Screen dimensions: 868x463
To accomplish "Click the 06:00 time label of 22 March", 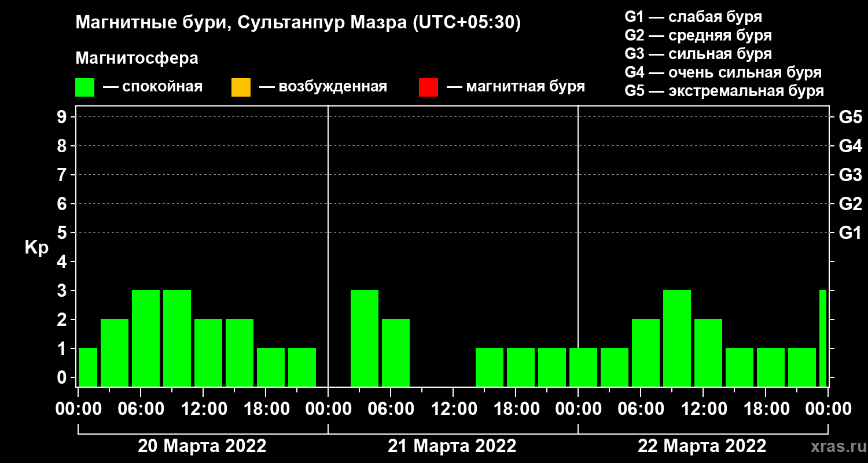I will (641, 409).
